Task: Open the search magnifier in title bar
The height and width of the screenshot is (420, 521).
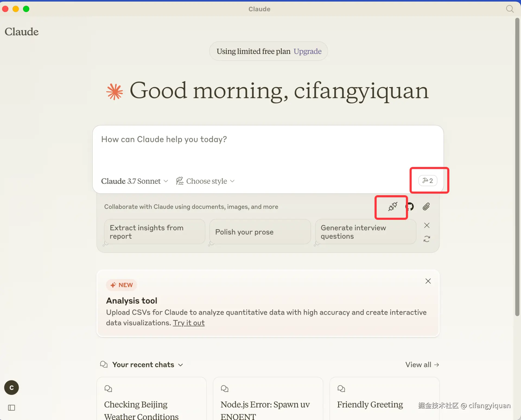Action: [x=510, y=9]
